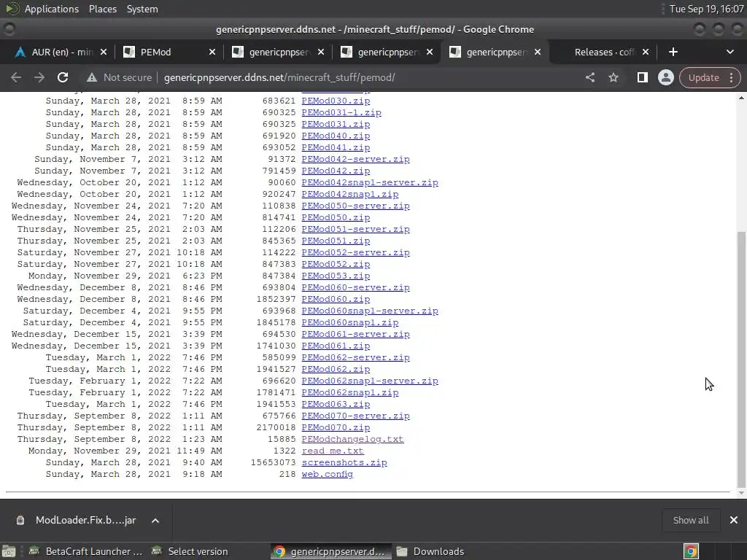Download PEMod070.zip
This screenshot has height=560, width=747.
coord(336,427)
